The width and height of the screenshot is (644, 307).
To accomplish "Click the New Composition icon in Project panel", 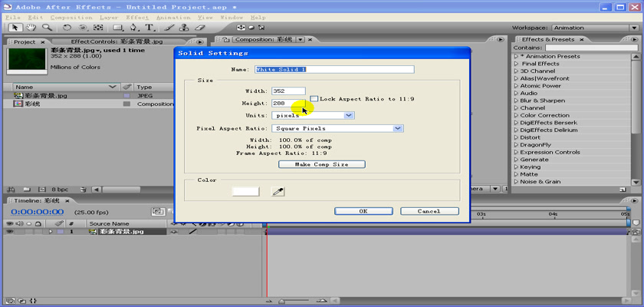I will click(41, 190).
